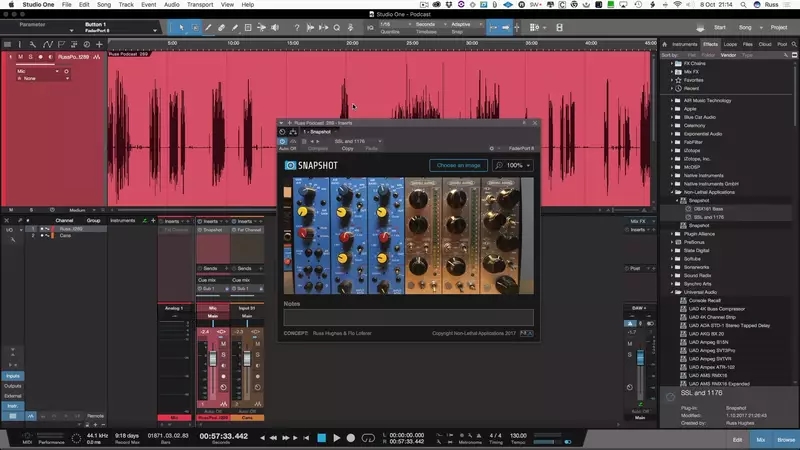
Task: Solo the RussPodcast track with S button
Action: point(31,57)
